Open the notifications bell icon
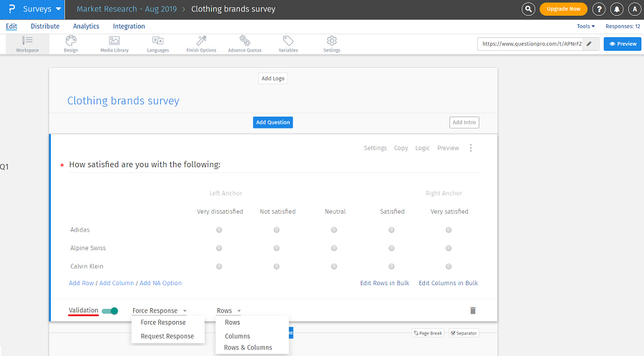The width and height of the screenshot is (644, 356). click(x=617, y=9)
